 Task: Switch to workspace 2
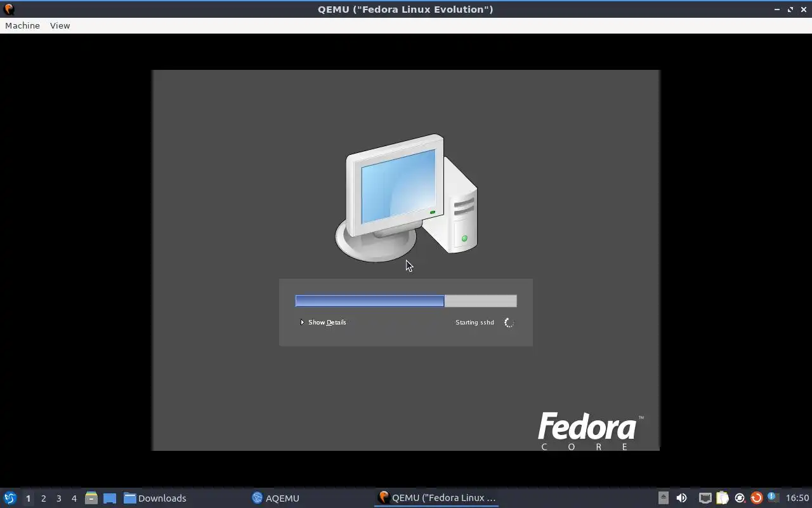click(x=43, y=498)
